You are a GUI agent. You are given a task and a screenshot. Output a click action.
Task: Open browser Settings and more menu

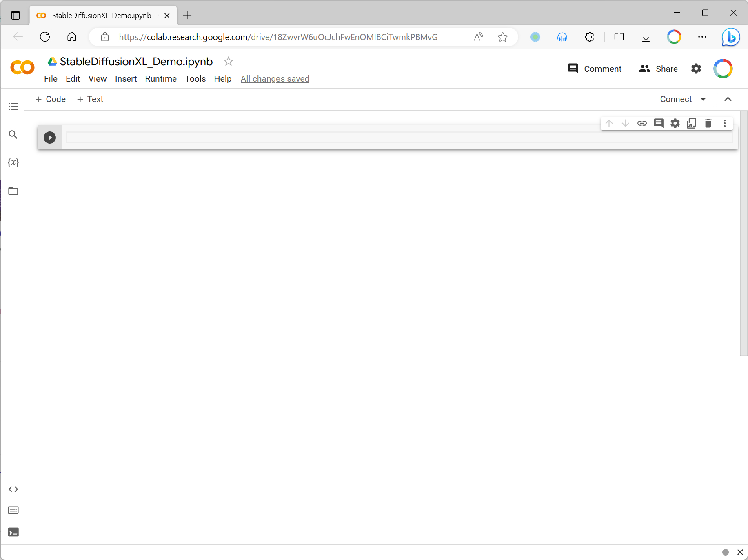tap(702, 37)
